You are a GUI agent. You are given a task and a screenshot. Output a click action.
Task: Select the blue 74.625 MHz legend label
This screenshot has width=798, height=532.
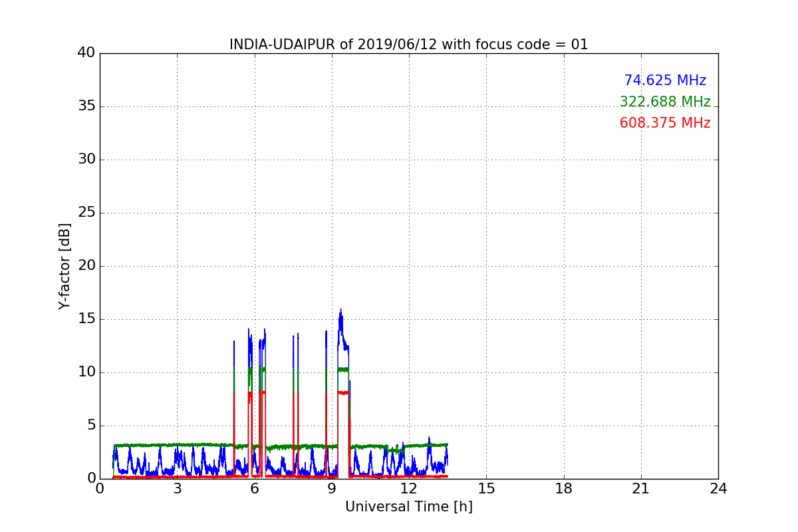click(665, 80)
